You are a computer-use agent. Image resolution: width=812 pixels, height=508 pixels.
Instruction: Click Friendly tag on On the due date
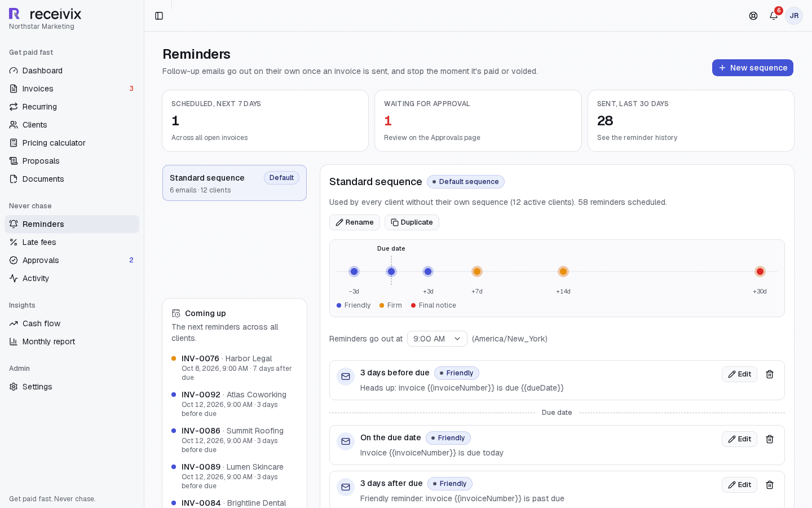pyautogui.click(x=448, y=438)
